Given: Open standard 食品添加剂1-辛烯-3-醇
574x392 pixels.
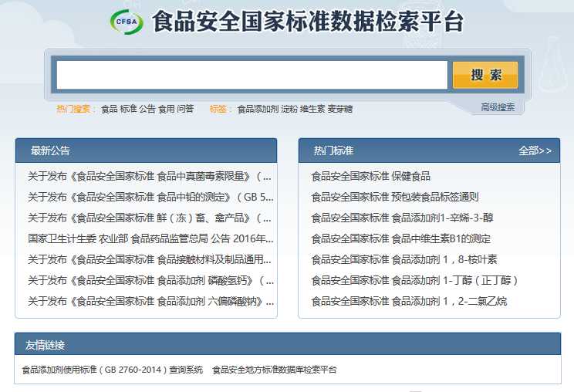Looking at the screenshot, I should [x=402, y=218].
